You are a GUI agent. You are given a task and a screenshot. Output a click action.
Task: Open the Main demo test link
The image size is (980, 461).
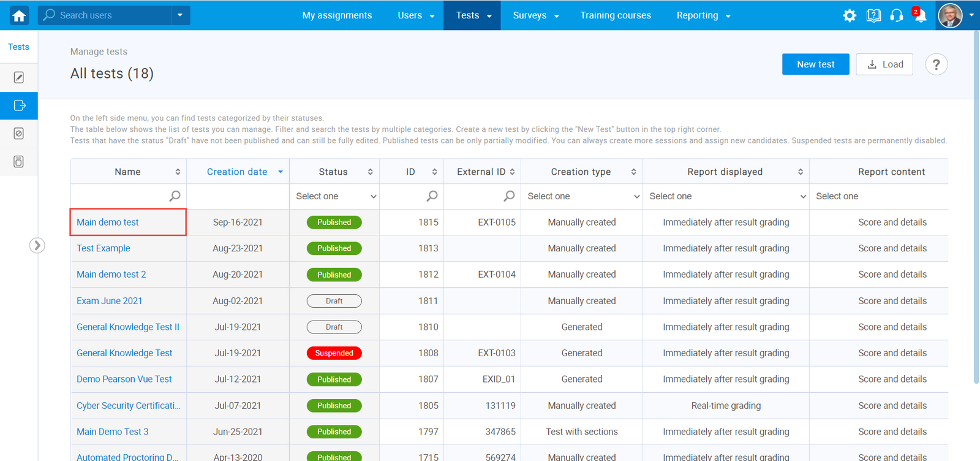[108, 222]
